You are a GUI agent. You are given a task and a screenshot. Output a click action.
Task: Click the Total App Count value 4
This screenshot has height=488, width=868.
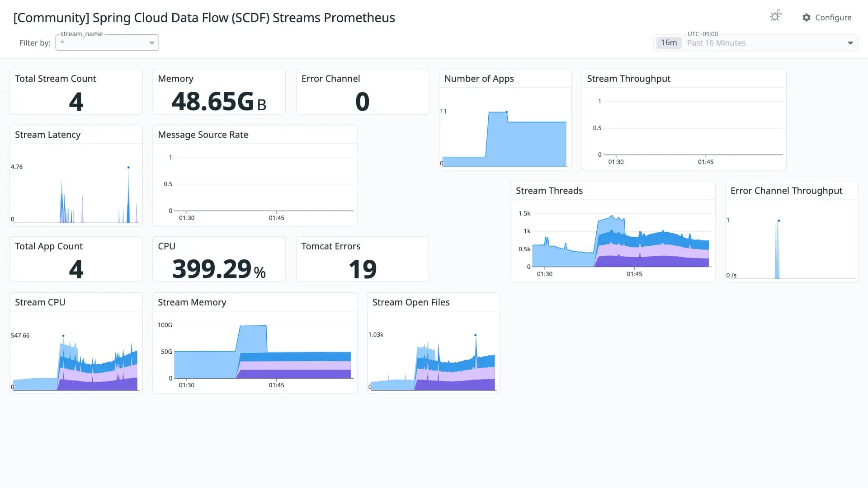pos(76,269)
